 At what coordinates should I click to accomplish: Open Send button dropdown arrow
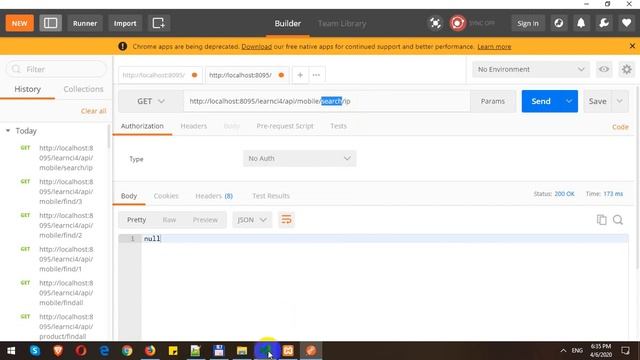569,101
